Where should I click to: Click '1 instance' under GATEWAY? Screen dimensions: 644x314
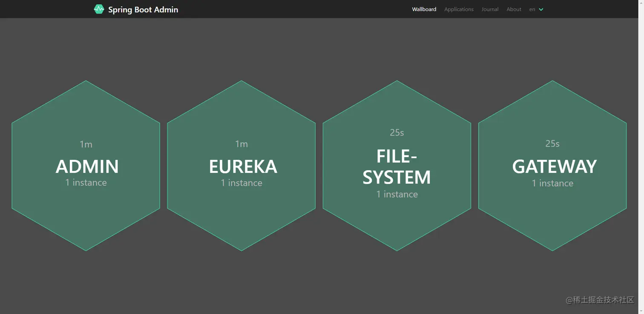[552, 183]
